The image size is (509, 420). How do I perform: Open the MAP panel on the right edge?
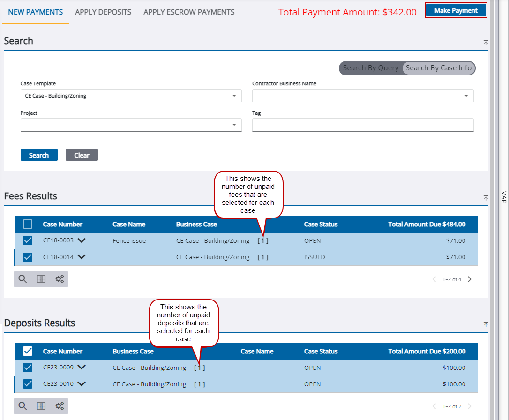[x=504, y=197]
